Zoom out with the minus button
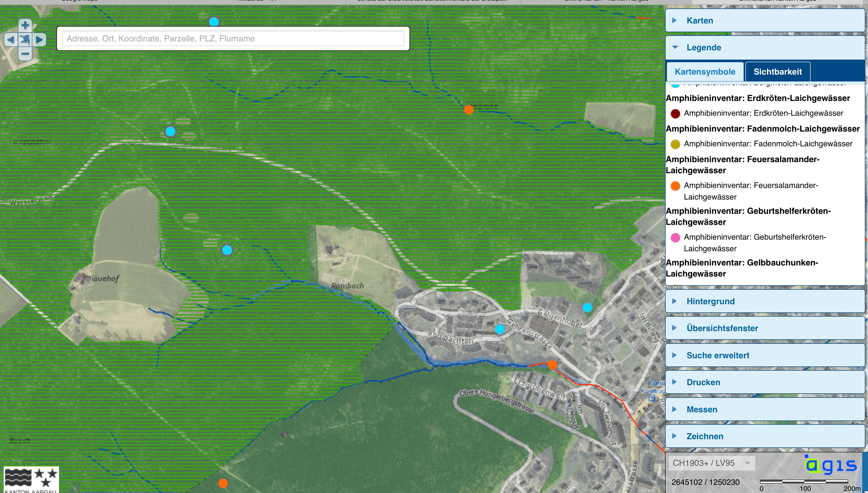Viewport: 868px width, 493px height. click(x=25, y=54)
